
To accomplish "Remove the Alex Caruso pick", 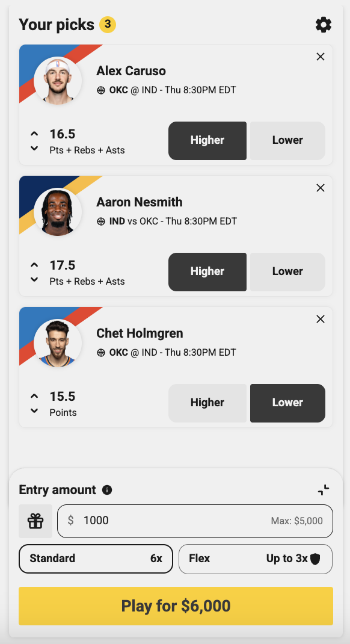I will pos(321,57).
